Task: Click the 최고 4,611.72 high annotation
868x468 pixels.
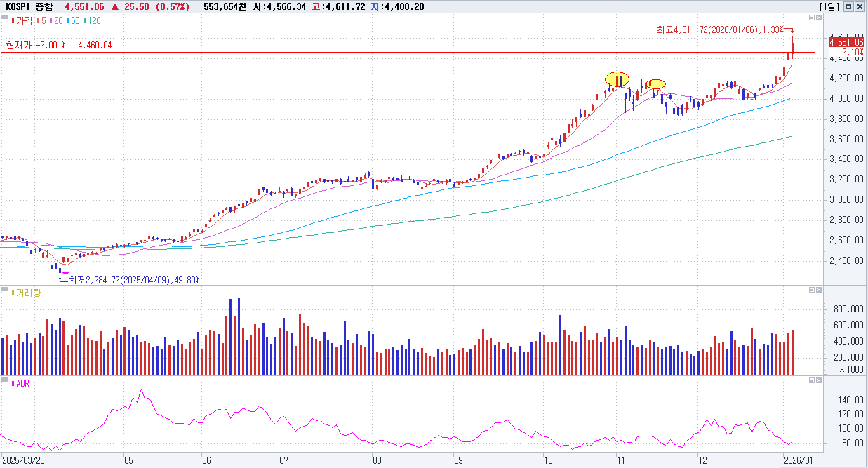Action: pyautogui.click(x=720, y=29)
